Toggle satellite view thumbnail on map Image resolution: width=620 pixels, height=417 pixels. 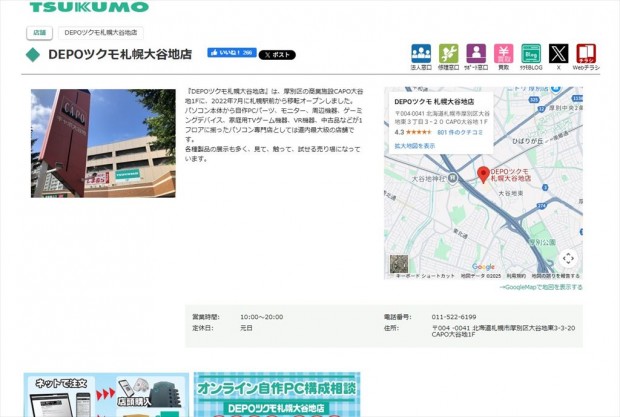[x=399, y=264]
